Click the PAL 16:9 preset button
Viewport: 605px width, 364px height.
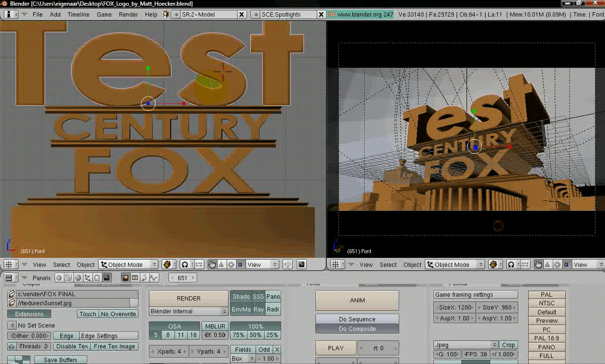tap(546, 338)
